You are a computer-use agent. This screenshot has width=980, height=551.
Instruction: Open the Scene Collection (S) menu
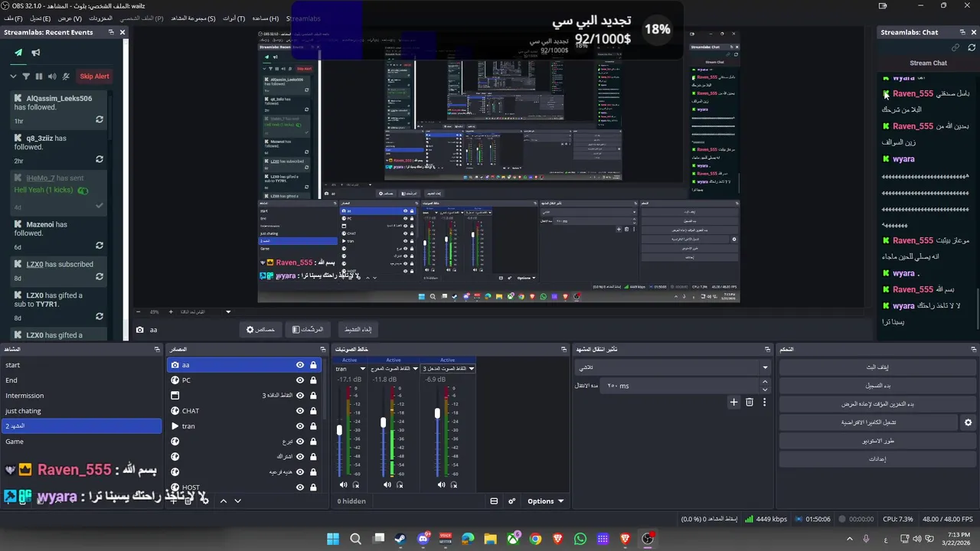[193, 18]
